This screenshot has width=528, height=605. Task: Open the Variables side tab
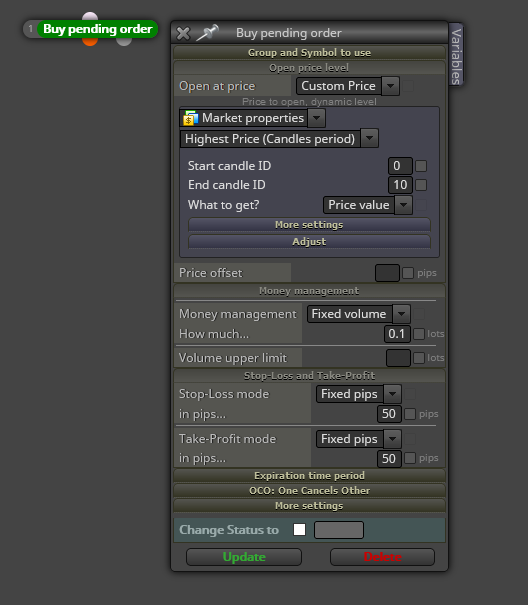(456, 56)
